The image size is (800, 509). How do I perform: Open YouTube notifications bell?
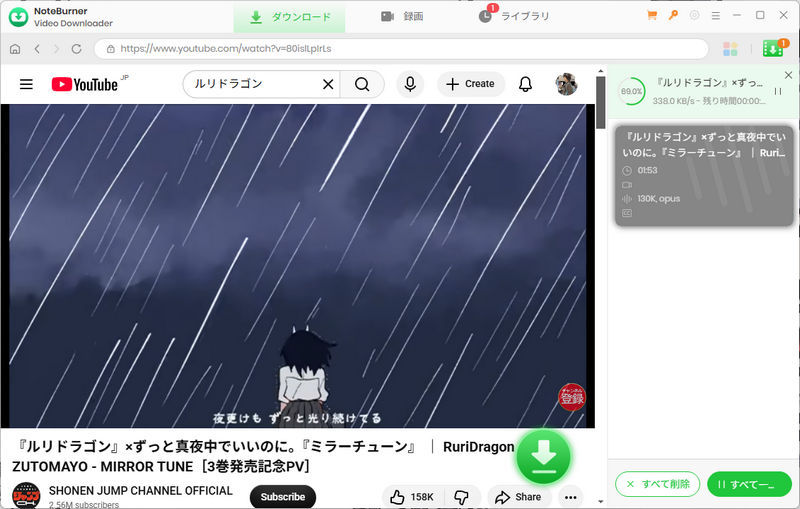coord(526,84)
